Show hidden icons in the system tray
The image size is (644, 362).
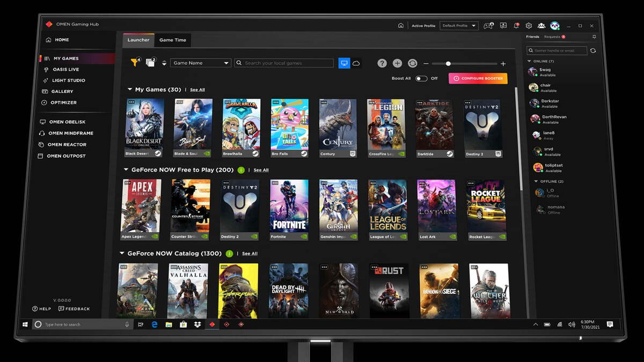(535, 324)
